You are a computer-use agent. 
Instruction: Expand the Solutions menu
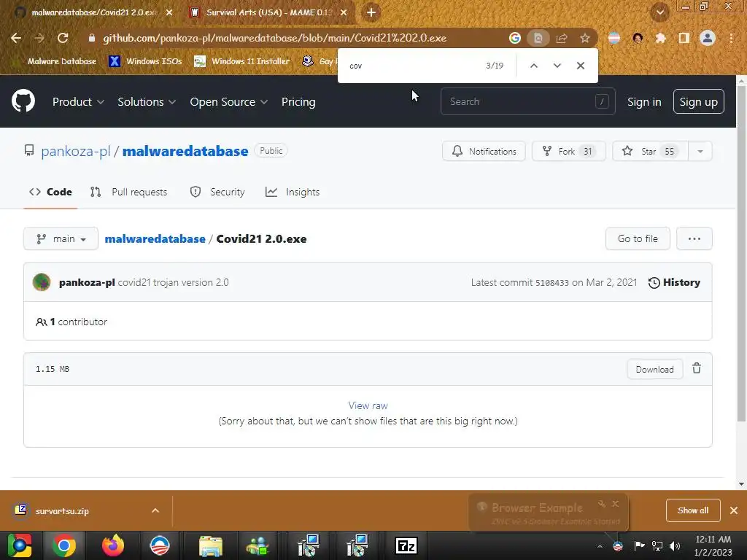click(147, 101)
